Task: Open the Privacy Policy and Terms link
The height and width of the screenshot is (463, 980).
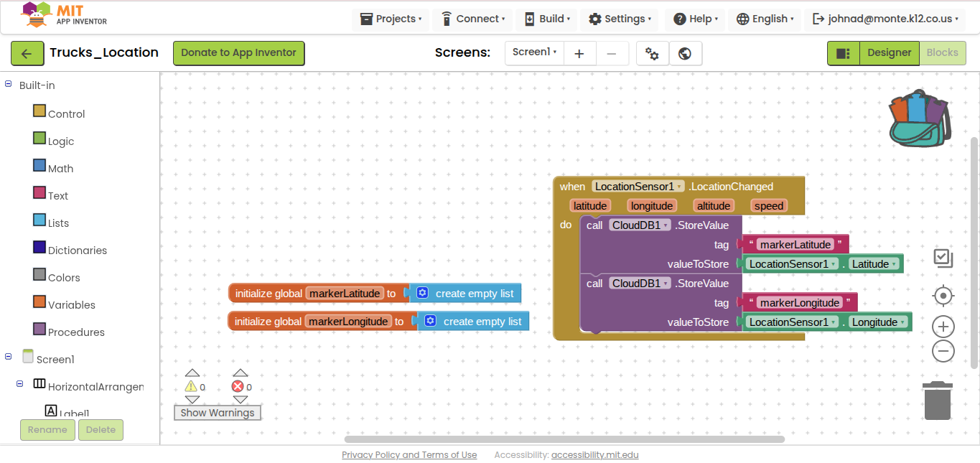Action: pyautogui.click(x=409, y=454)
